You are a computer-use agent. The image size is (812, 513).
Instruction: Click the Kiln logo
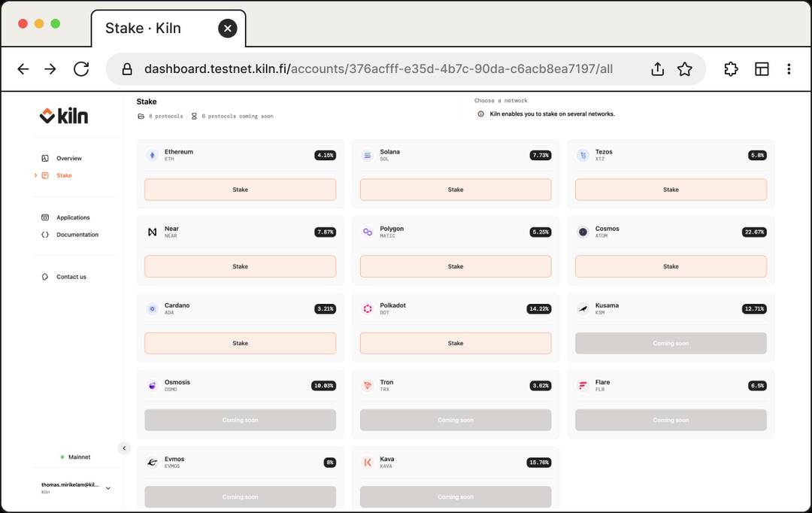64,116
